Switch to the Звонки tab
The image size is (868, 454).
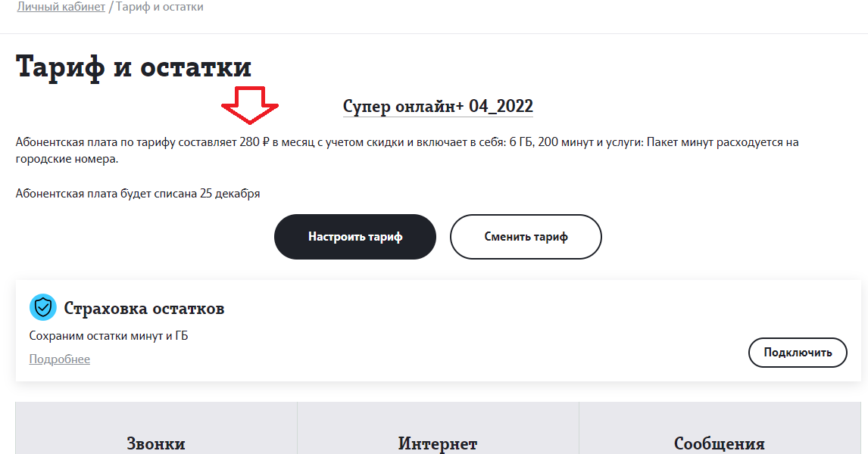point(156,428)
